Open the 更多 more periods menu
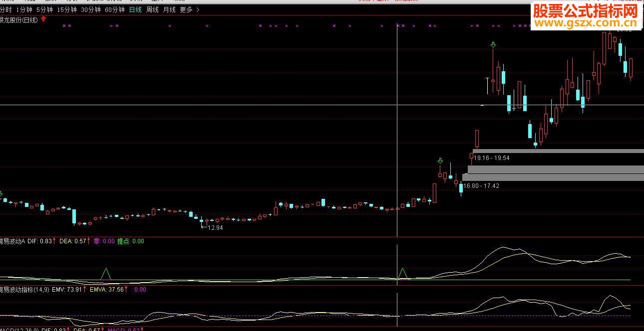This screenshot has height=331, width=644. tap(186, 9)
